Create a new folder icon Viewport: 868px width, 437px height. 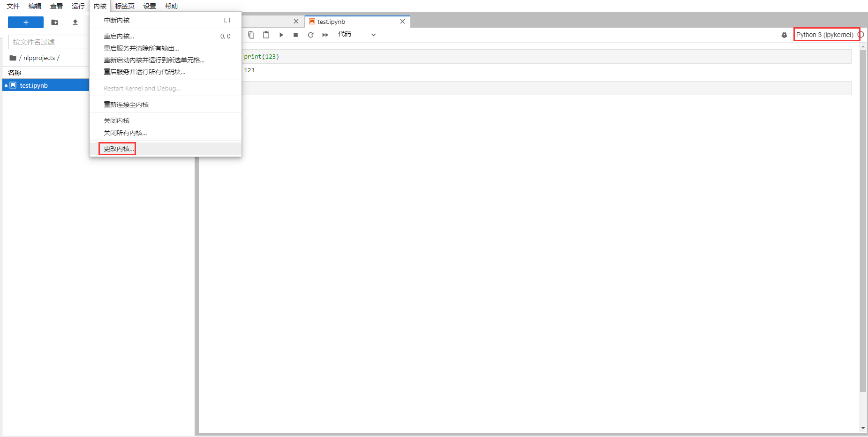coord(55,22)
